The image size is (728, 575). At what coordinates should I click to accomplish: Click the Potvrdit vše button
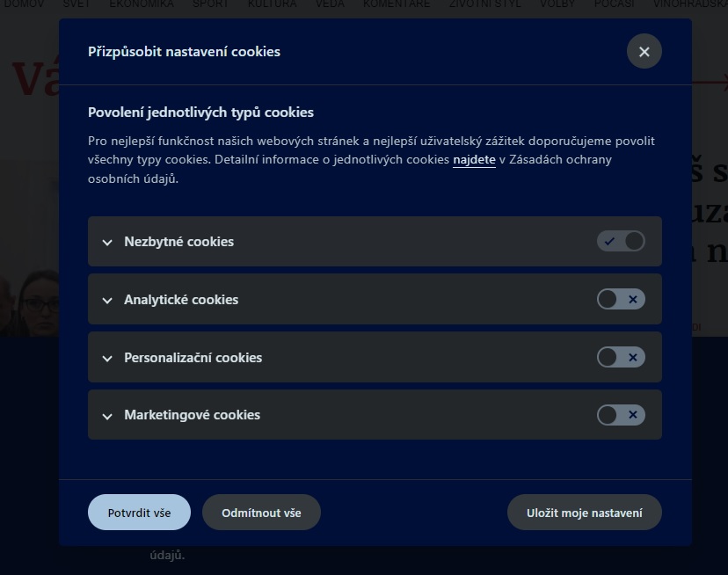pos(139,513)
